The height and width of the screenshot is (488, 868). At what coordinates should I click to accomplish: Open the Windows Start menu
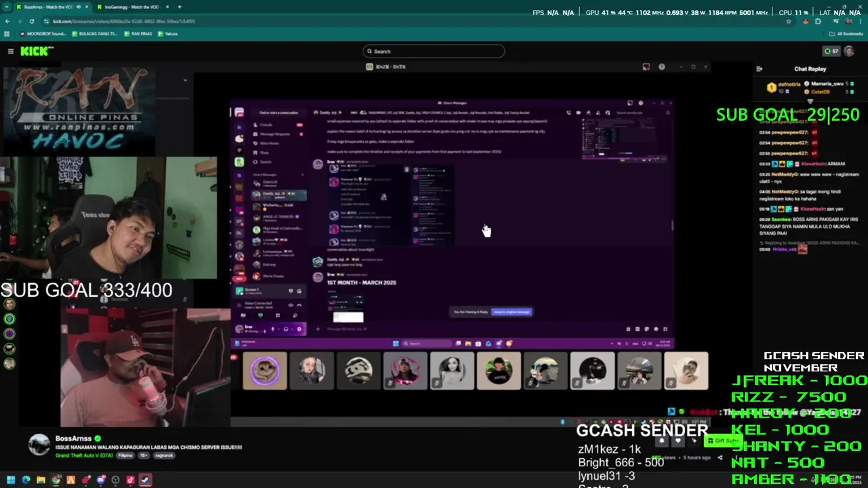point(11,480)
